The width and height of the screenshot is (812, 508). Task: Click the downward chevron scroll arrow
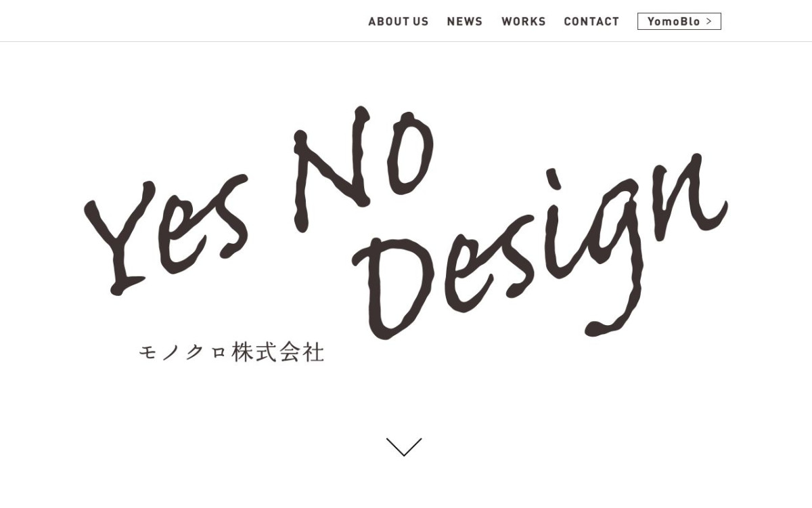coord(404,447)
